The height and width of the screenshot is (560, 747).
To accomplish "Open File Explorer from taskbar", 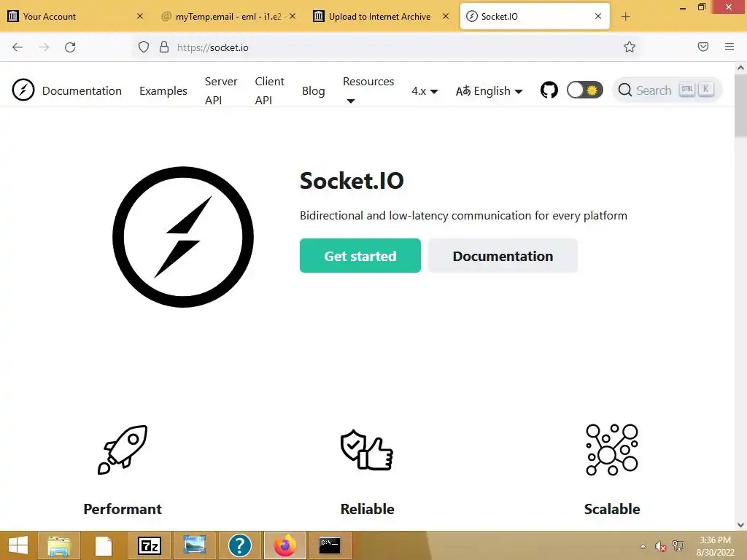I will tap(59, 545).
